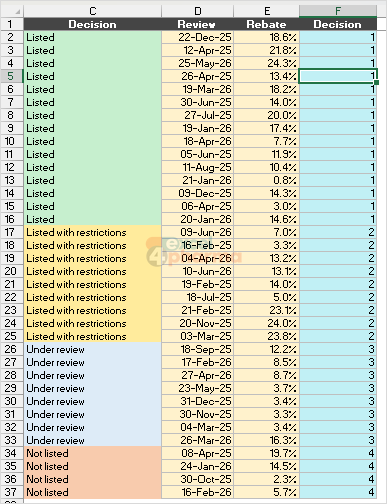
Task: Click the rebate cell 5.7%
Action: point(266,492)
